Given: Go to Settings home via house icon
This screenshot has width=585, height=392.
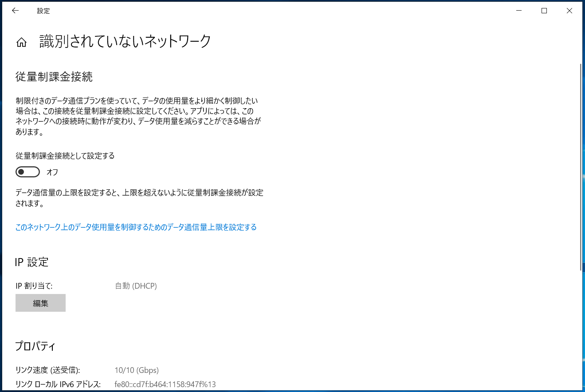Looking at the screenshot, I should (21, 42).
